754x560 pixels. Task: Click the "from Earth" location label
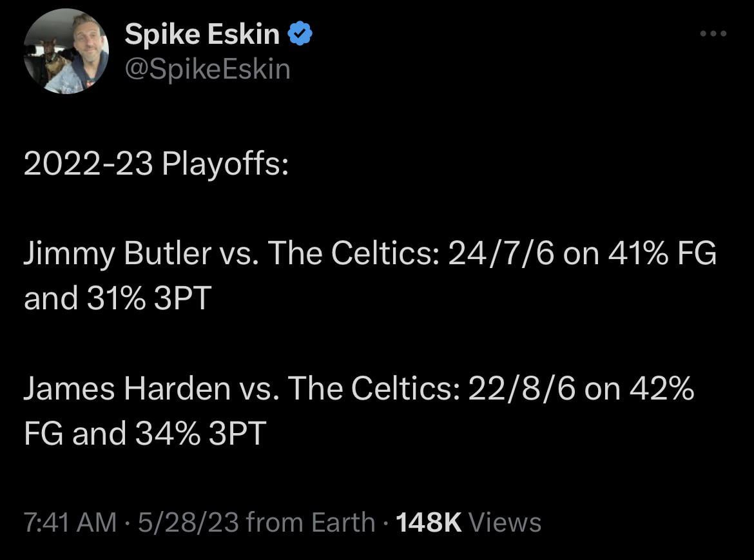(311, 521)
